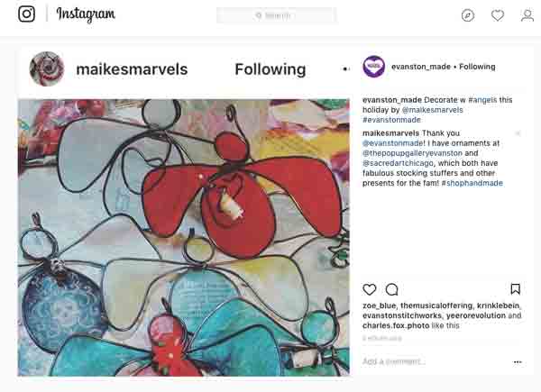This screenshot has width=541, height=392.
Task: Click the evanston_made purple avatar
Action: (x=373, y=66)
